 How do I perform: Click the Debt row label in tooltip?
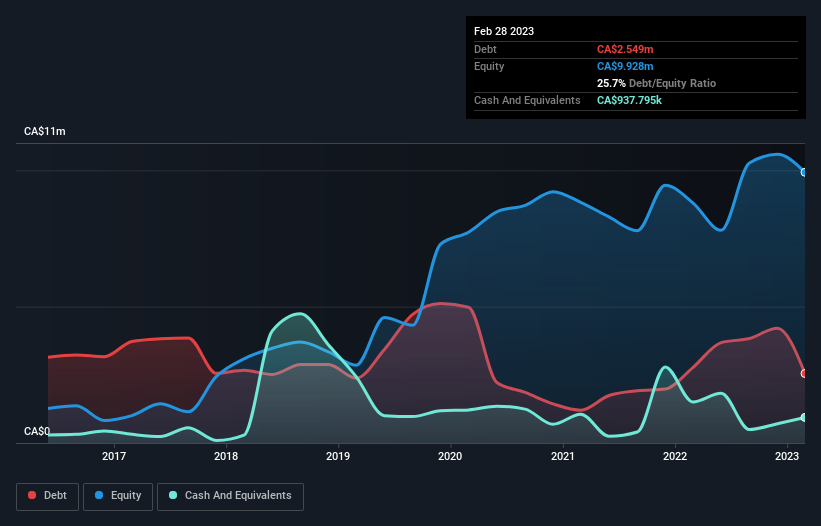pyautogui.click(x=485, y=49)
